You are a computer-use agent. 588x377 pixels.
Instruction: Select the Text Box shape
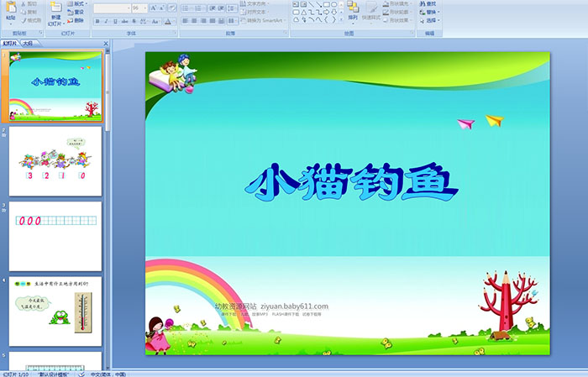[x=296, y=4]
